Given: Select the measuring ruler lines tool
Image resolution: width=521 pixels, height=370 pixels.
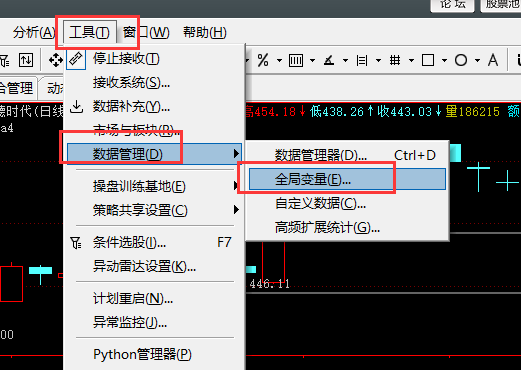Looking at the screenshot, I should click(362, 60).
